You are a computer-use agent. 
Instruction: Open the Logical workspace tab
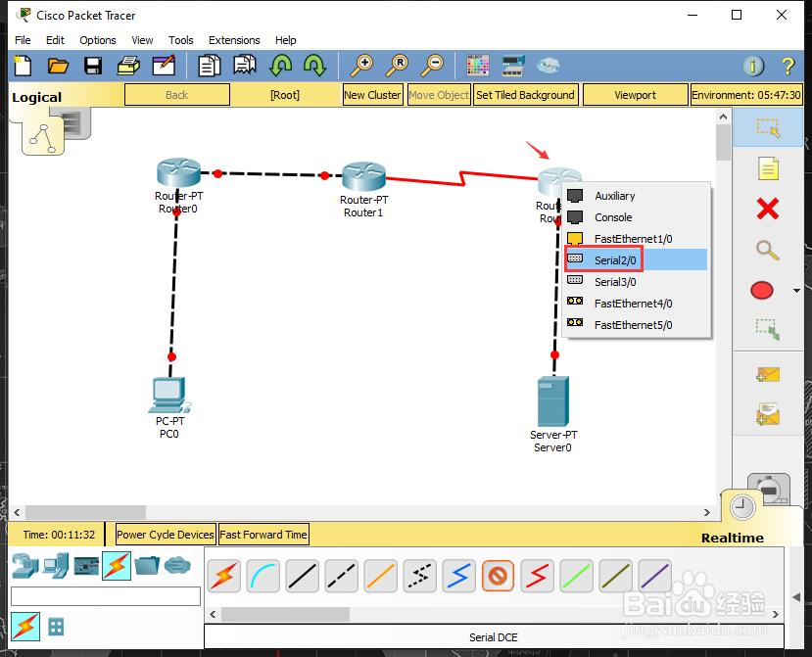pos(37,97)
